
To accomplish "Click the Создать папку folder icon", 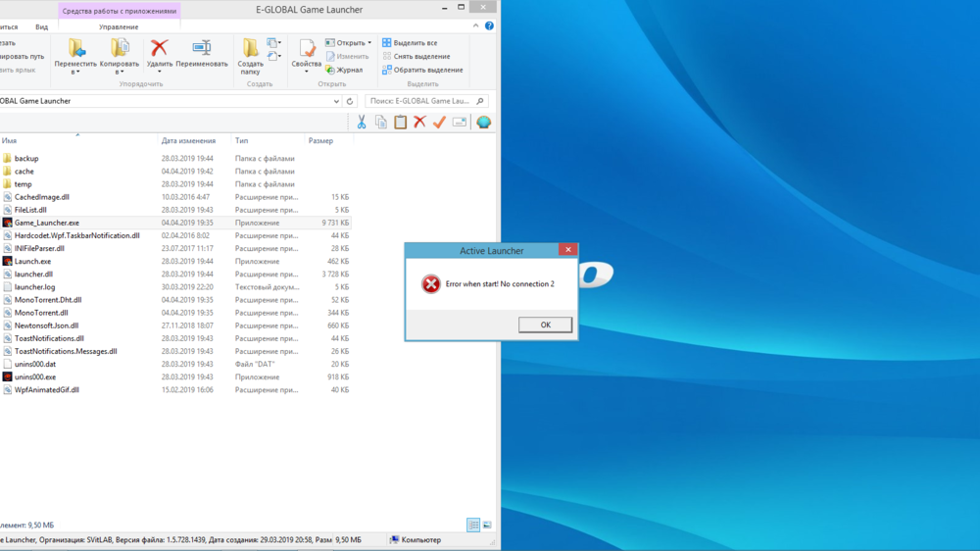I will point(251,49).
